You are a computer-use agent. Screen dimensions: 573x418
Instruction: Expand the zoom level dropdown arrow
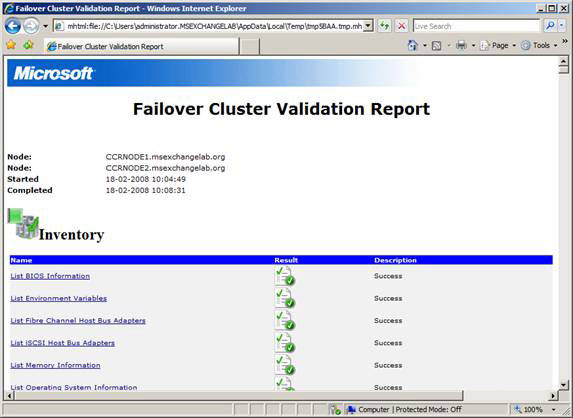tap(554, 409)
